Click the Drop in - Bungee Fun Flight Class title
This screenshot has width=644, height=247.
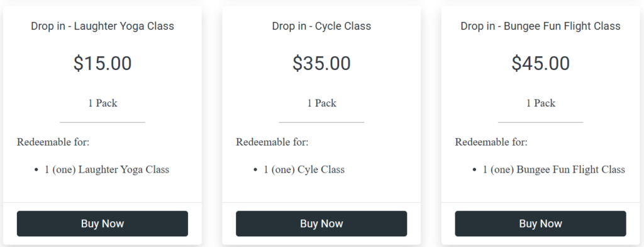[540, 26]
